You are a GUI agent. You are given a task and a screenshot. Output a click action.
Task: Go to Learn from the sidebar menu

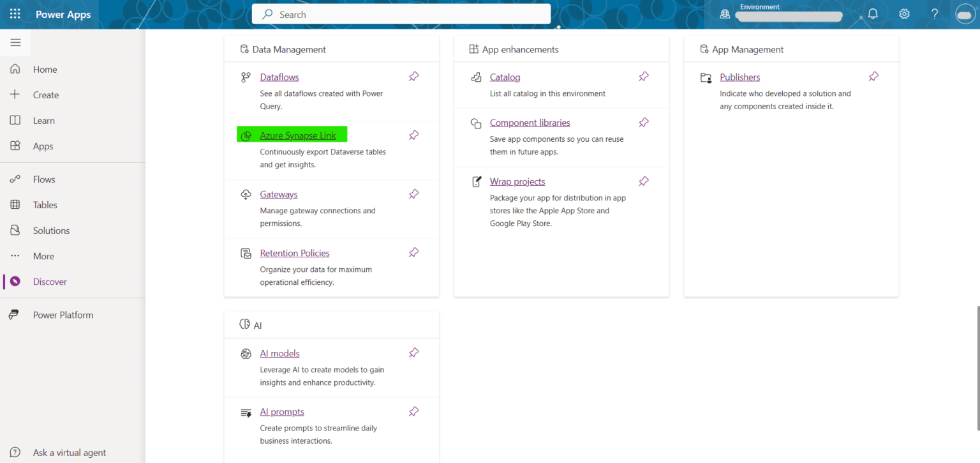tap(15, 120)
